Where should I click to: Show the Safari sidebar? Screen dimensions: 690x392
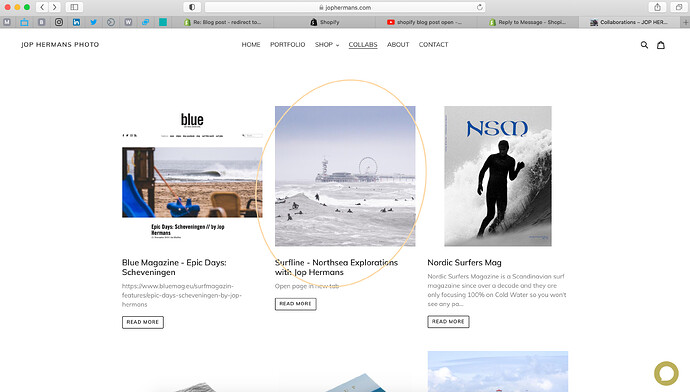(x=74, y=7)
